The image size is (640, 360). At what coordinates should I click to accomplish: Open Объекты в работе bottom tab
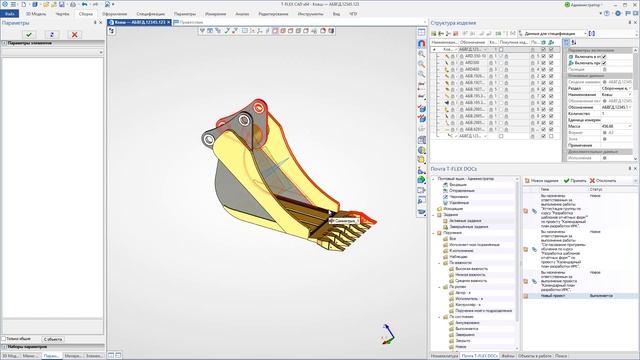pos(535,356)
